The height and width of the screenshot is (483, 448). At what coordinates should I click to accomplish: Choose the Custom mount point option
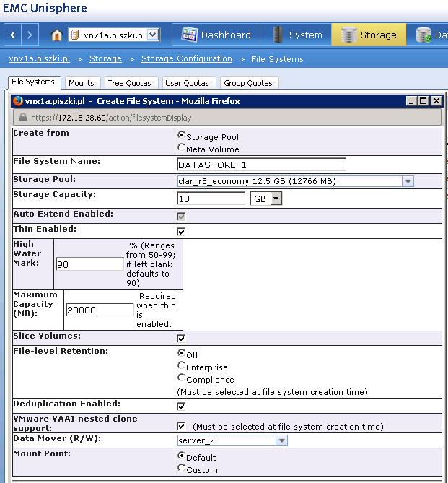[181, 469]
